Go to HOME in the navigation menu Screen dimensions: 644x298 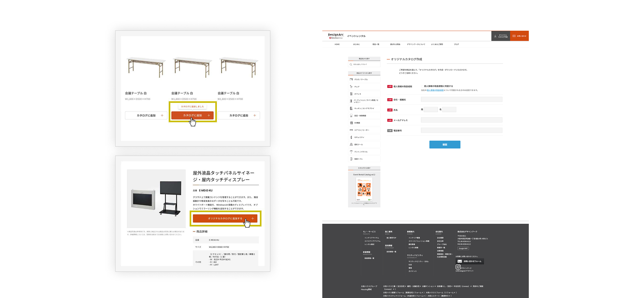click(x=337, y=44)
